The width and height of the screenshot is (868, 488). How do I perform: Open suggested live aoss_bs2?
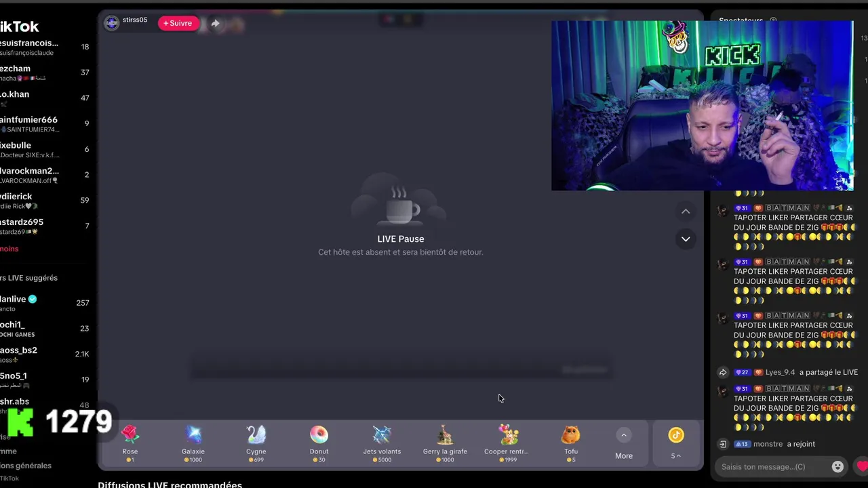pyautogui.click(x=45, y=354)
